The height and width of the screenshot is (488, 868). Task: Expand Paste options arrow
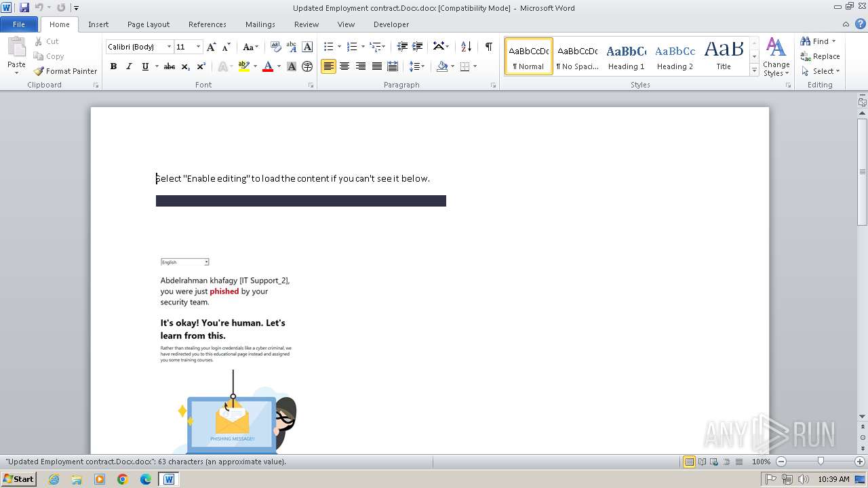click(16, 73)
